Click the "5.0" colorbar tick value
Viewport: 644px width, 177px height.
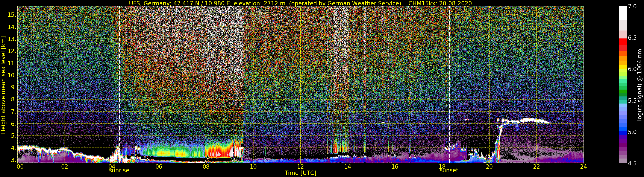(x=632, y=132)
